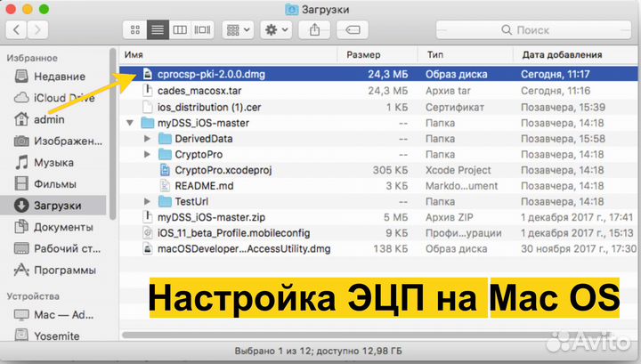
Task: Select ios_distribution (1).cer file
Action: point(378,107)
